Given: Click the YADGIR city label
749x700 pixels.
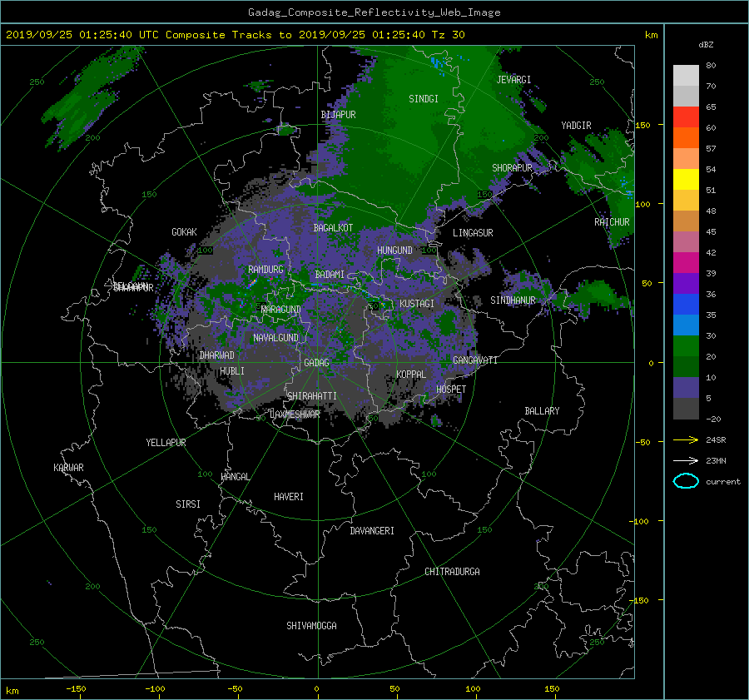Looking at the screenshot, I should tap(576, 126).
